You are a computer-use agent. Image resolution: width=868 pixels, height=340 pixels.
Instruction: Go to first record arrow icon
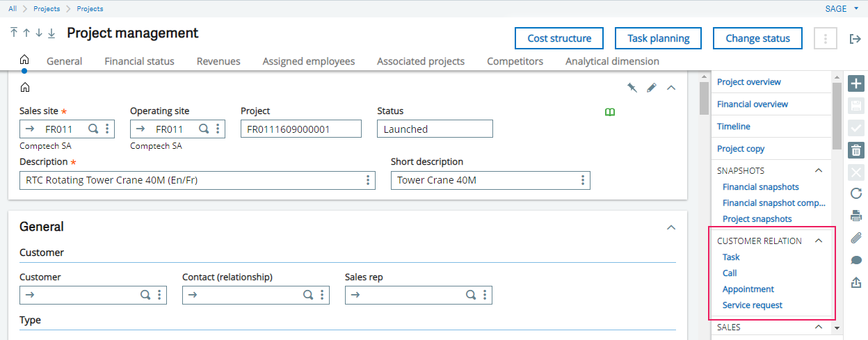coord(14,33)
